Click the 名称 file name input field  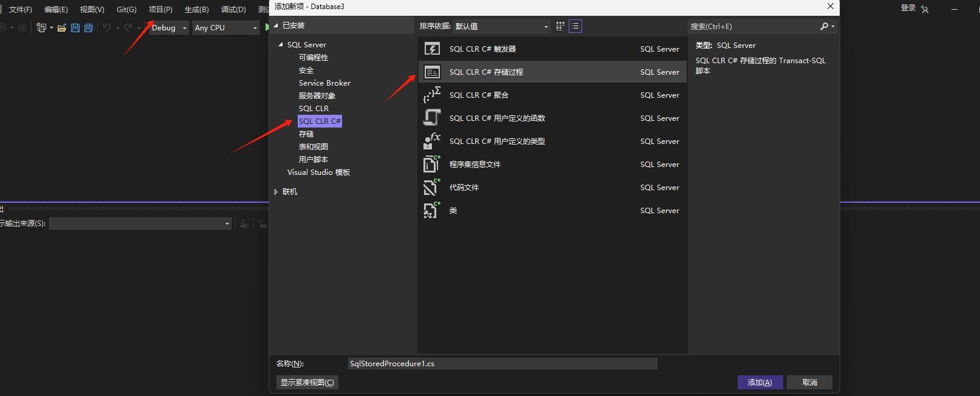click(x=502, y=364)
